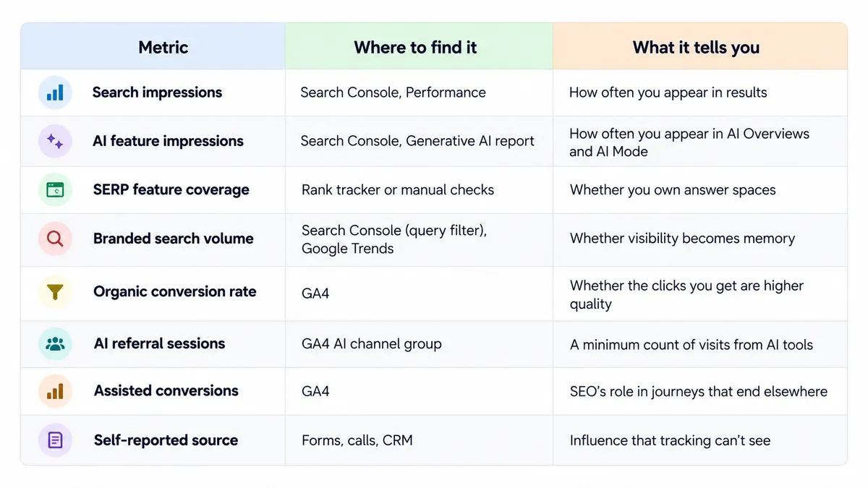Screen dimensions: 868x488
Task: Click the purple document Self-reported source icon
Action: [55, 440]
